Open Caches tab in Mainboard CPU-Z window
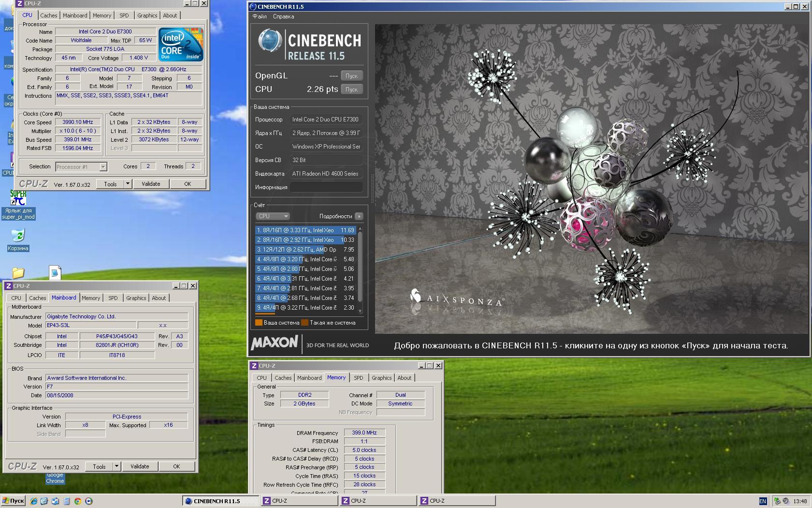The width and height of the screenshot is (812, 508). (x=37, y=298)
